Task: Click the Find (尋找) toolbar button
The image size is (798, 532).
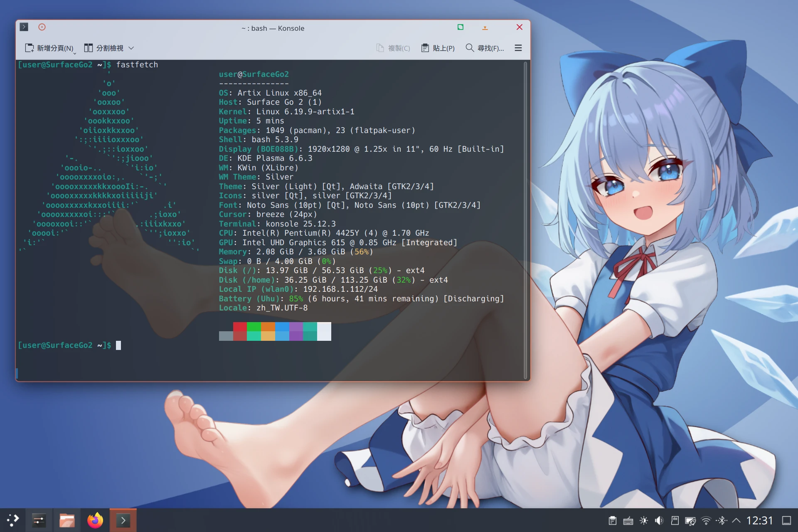Action: [485, 48]
